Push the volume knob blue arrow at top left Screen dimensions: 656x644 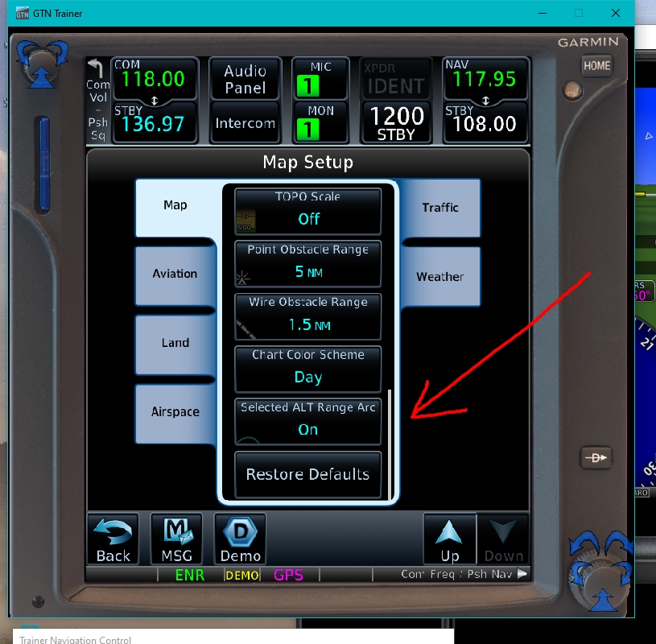[x=41, y=78]
